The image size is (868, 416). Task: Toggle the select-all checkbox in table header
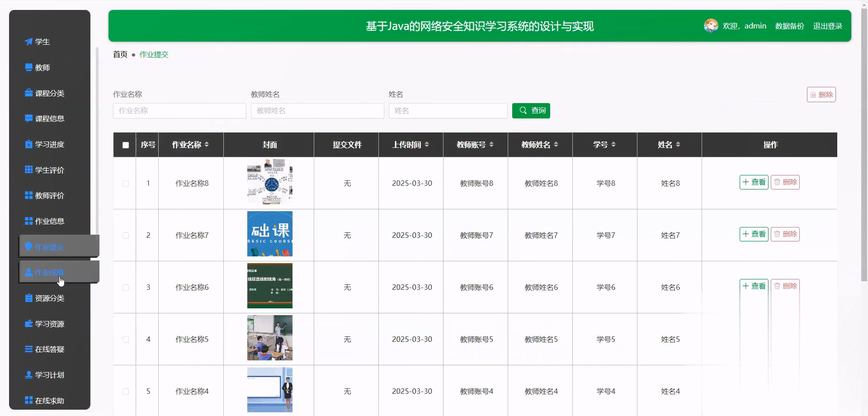click(126, 145)
